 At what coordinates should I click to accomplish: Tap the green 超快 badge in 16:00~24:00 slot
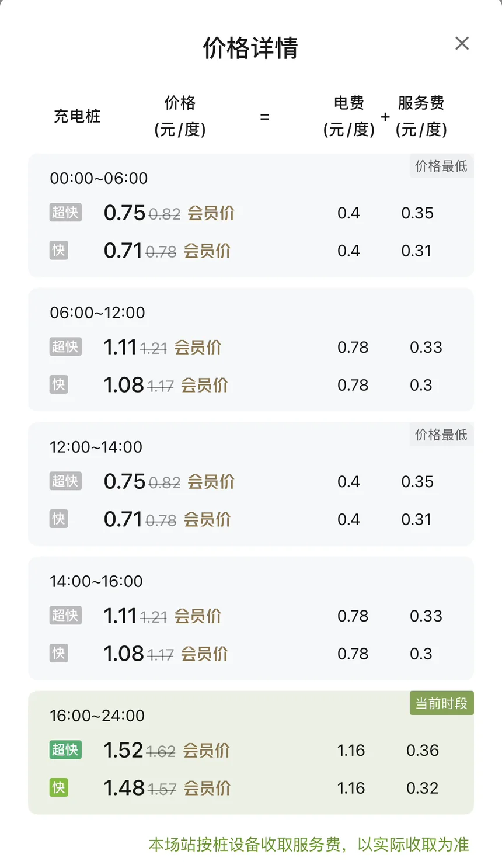pyautogui.click(x=65, y=750)
